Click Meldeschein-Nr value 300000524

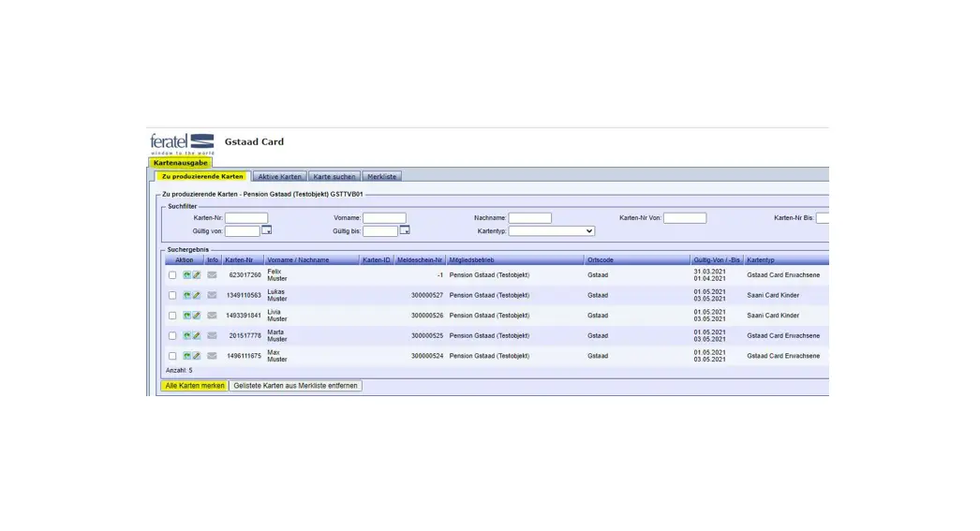point(427,356)
